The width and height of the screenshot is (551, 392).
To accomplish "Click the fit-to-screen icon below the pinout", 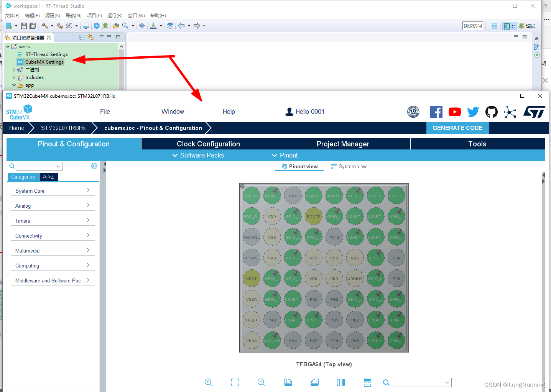I will point(235,382).
